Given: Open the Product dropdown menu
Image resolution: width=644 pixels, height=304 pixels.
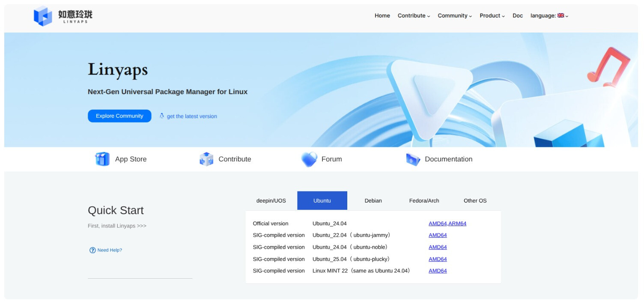Looking at the screenshot, I should tap(492, 16).
